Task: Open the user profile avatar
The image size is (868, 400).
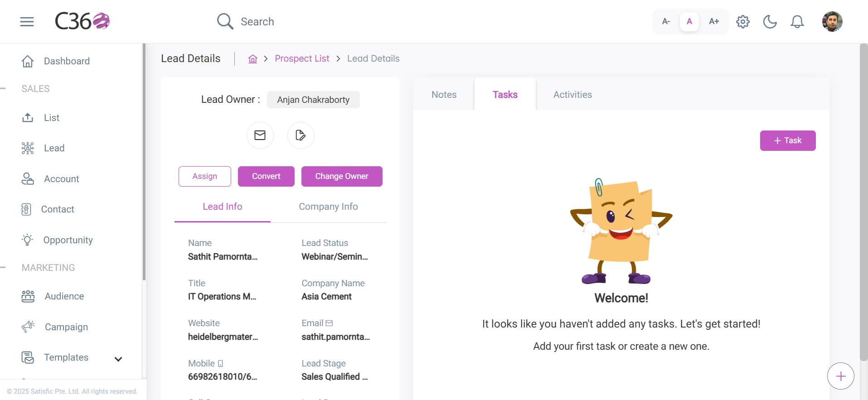Action: (x=832, y=21)
